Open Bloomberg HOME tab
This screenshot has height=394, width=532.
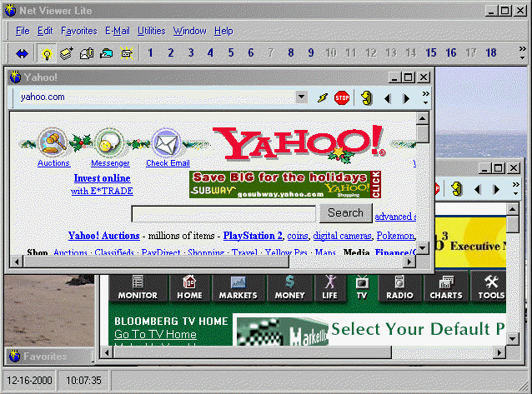[189, 288]
